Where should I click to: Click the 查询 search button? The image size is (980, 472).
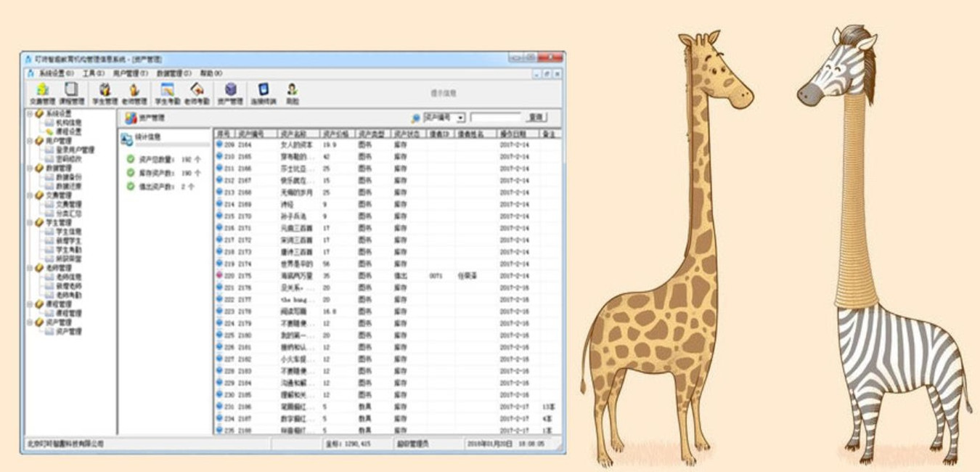coord(536,118)
